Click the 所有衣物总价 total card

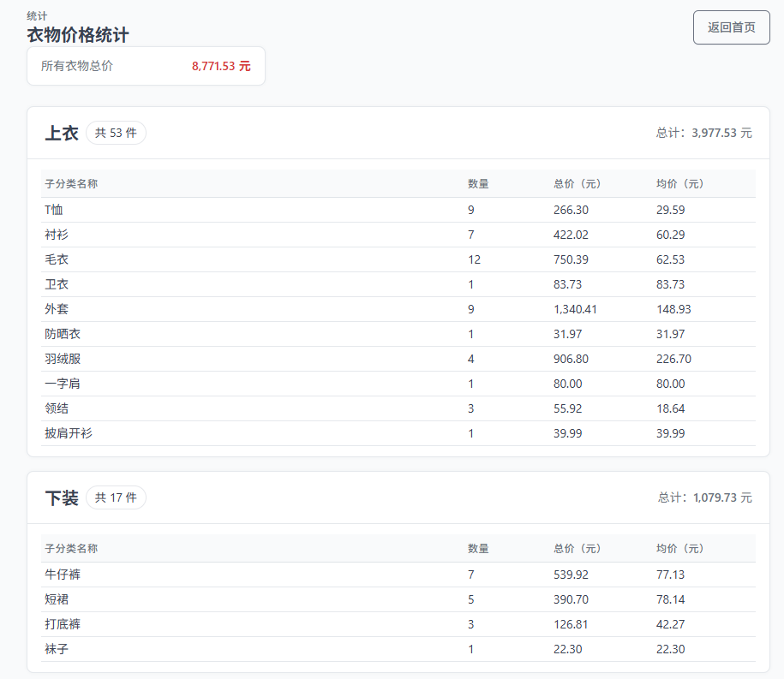(146, 66)
